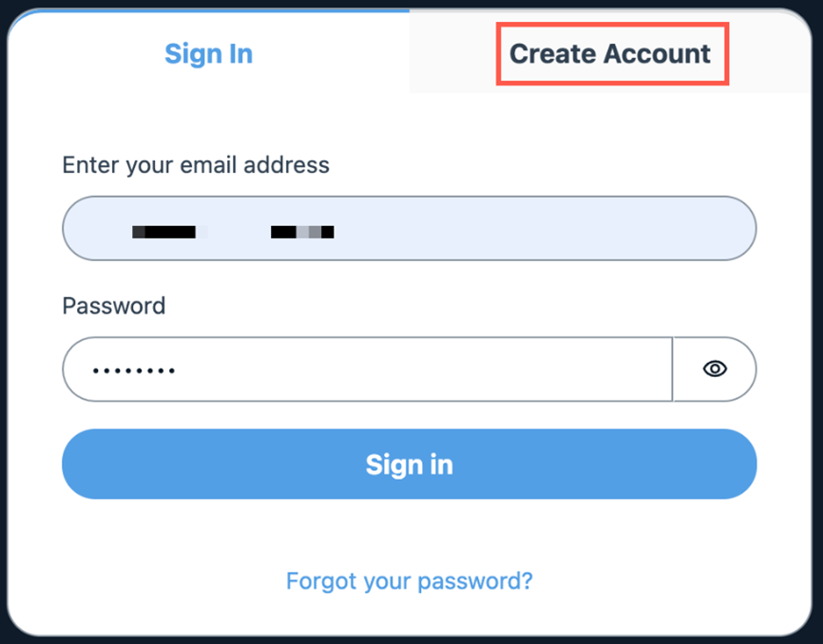Screen dimensions: 823x644
Task: Click the highlighted Create Account option
Action: click(x=612, y=54)
